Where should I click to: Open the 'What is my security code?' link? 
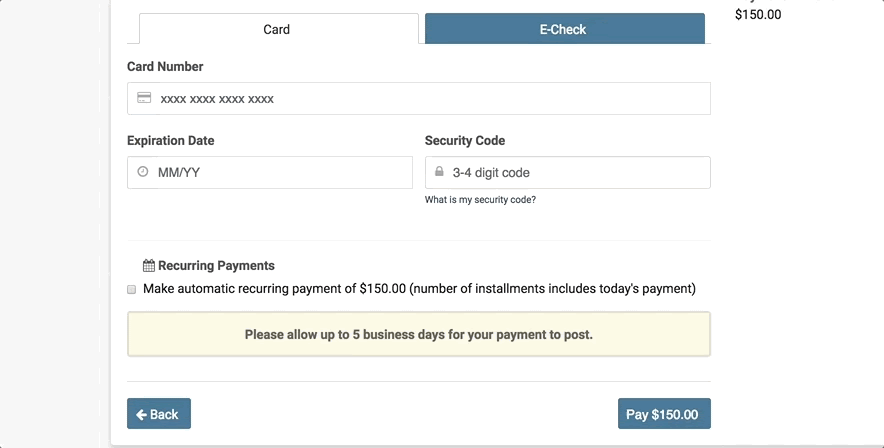pos(480,199)
